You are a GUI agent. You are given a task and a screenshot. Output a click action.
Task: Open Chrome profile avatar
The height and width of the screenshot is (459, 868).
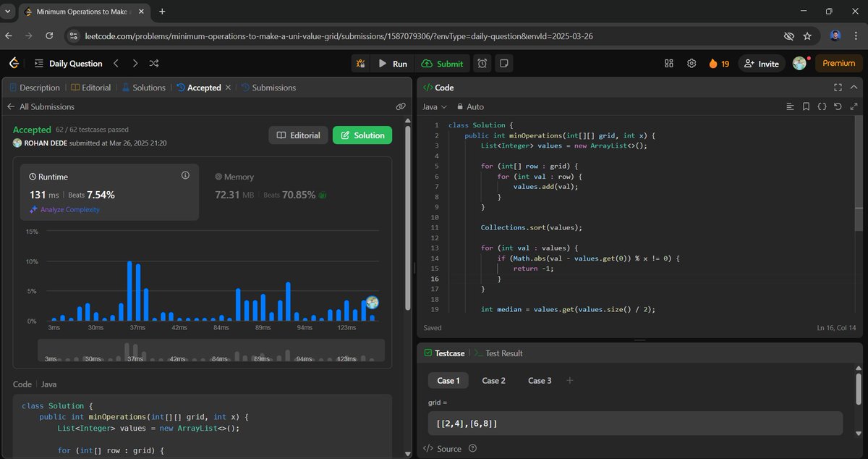click(x=835, y=35)
